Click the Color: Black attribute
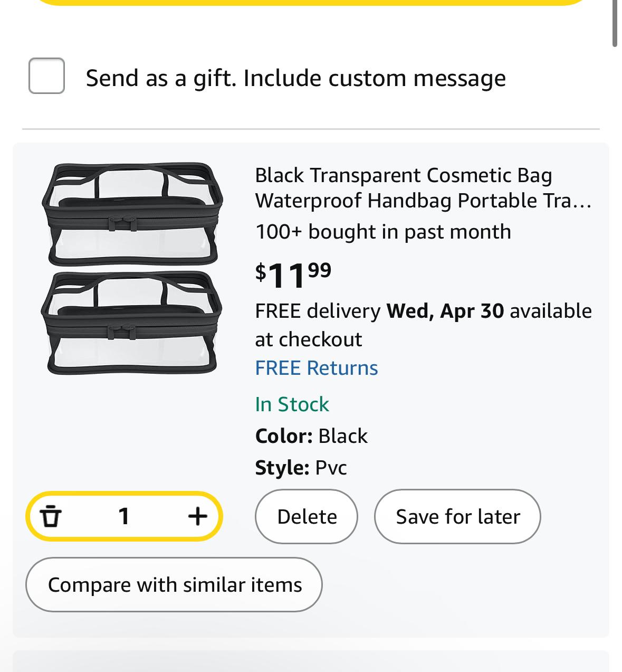Image resolution: width=622 pixels, height=672 pixels. point(311,436)
